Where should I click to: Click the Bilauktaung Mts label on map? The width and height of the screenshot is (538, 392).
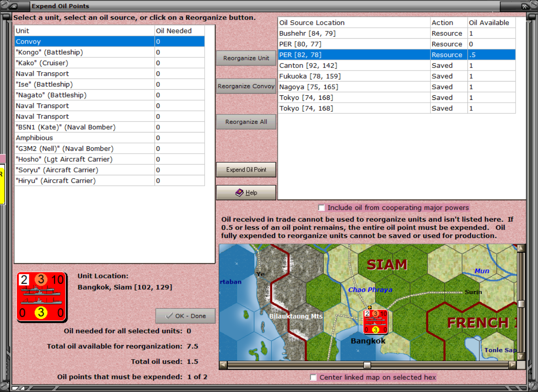pyautogui.click(x=295, y=316)
